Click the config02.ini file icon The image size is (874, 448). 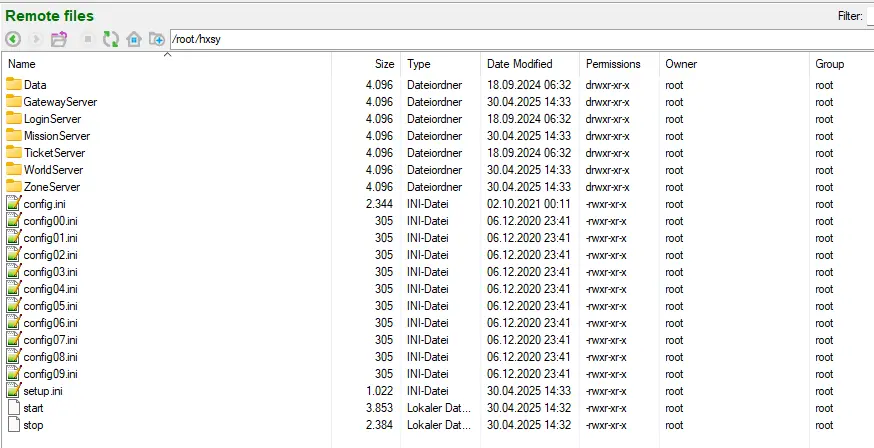point(14,255)
